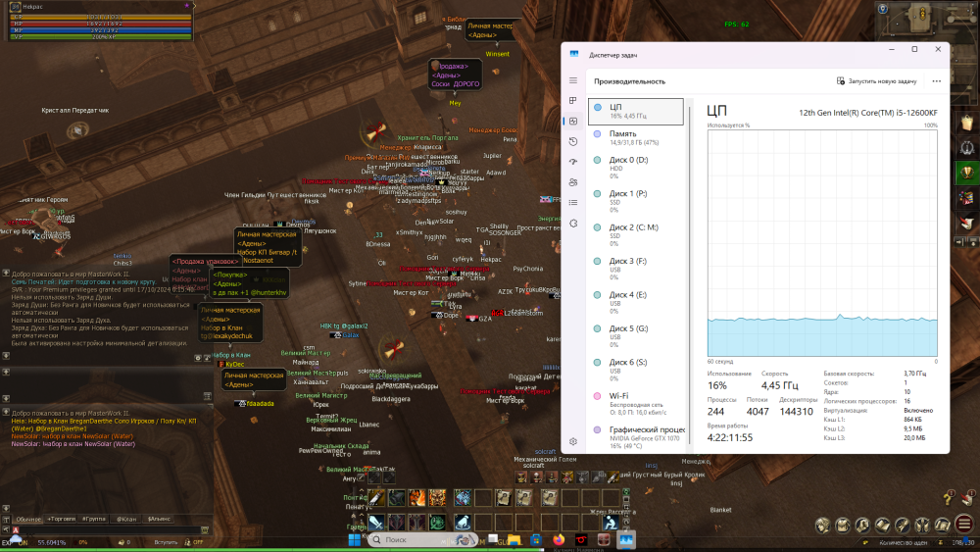
Task: Select Диск 0 (D:) performance item
Action: pos(636,168)
